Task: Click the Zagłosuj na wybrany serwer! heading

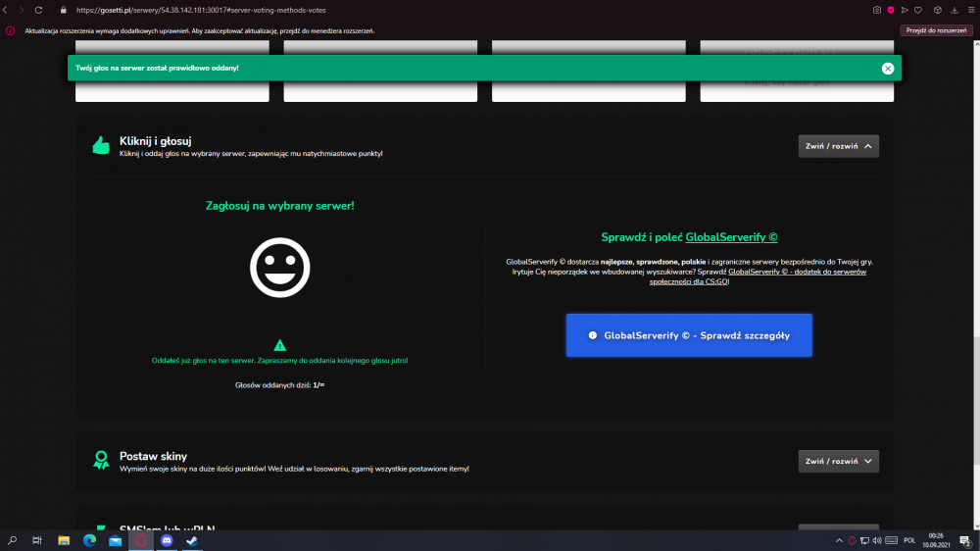Action: click(279, 206)
